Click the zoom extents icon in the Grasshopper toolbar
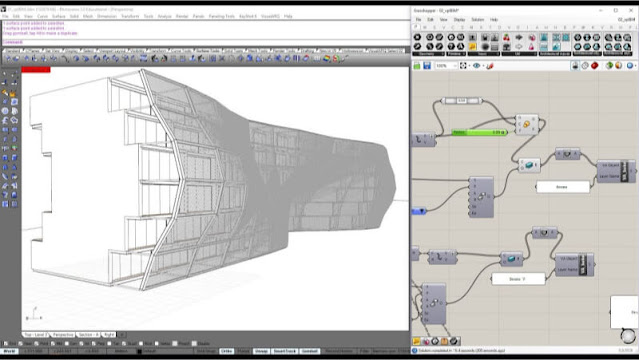Viewport: 639px width, 360px height. click(x=463, y=66)
